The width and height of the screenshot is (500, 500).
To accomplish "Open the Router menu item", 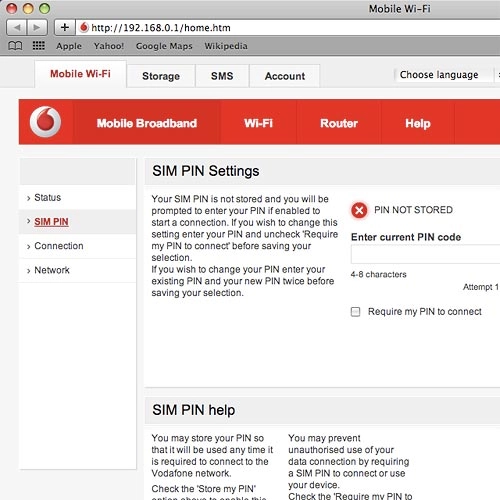I will (x=339, y=123).
